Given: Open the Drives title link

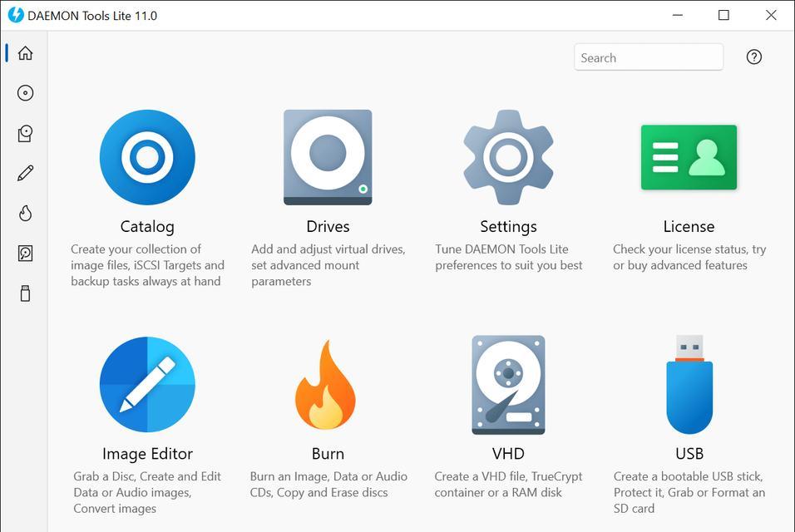Looking at the screenshot, I should click(x=328, y=226).
